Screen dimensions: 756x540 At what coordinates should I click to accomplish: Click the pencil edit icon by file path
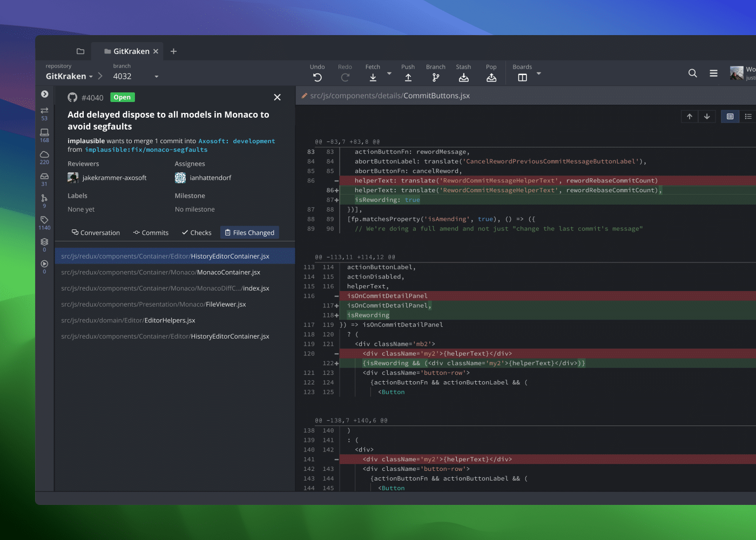click(x=305, y=96)
